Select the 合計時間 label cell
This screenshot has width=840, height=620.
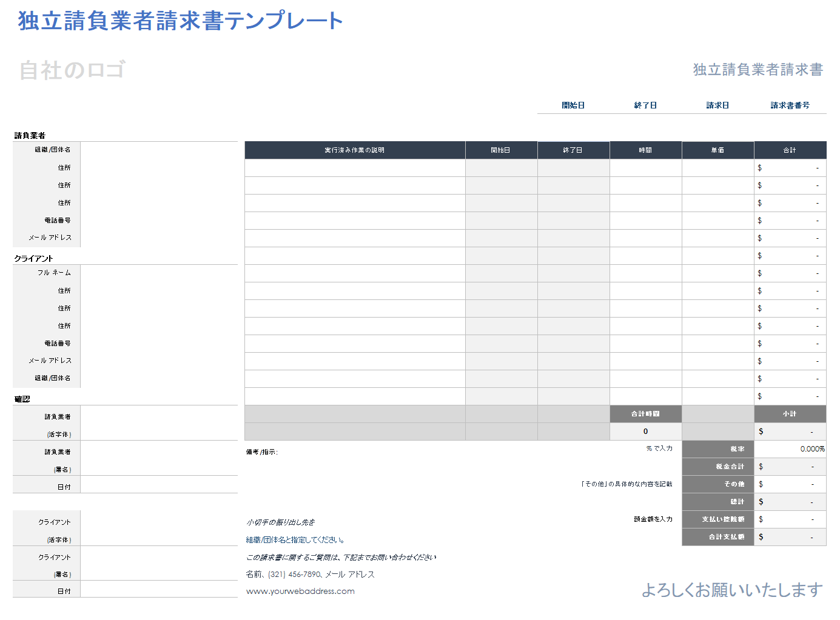(x=645, y=414)
